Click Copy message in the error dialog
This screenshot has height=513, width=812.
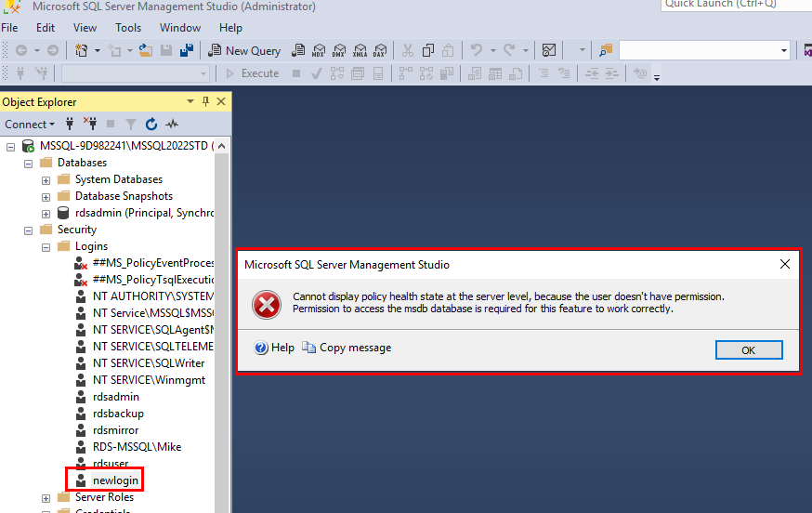coord(347,348)
